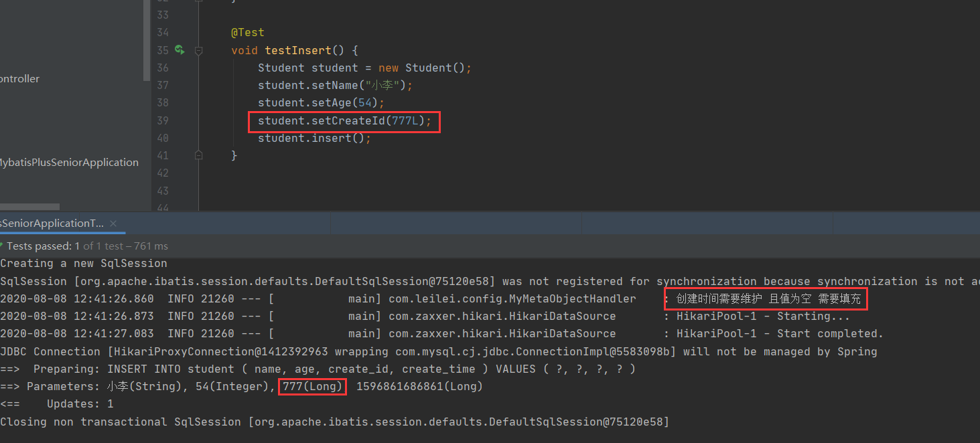The image size is (980, 443).
Task: Place the cursor on the student.insert() line
Action: point(313,138)
